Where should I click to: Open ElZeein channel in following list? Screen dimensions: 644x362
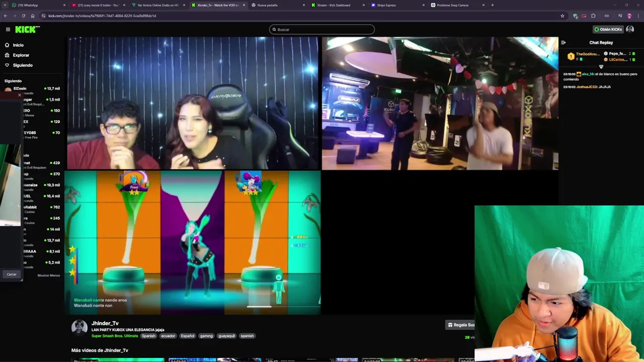coord(32,89)
